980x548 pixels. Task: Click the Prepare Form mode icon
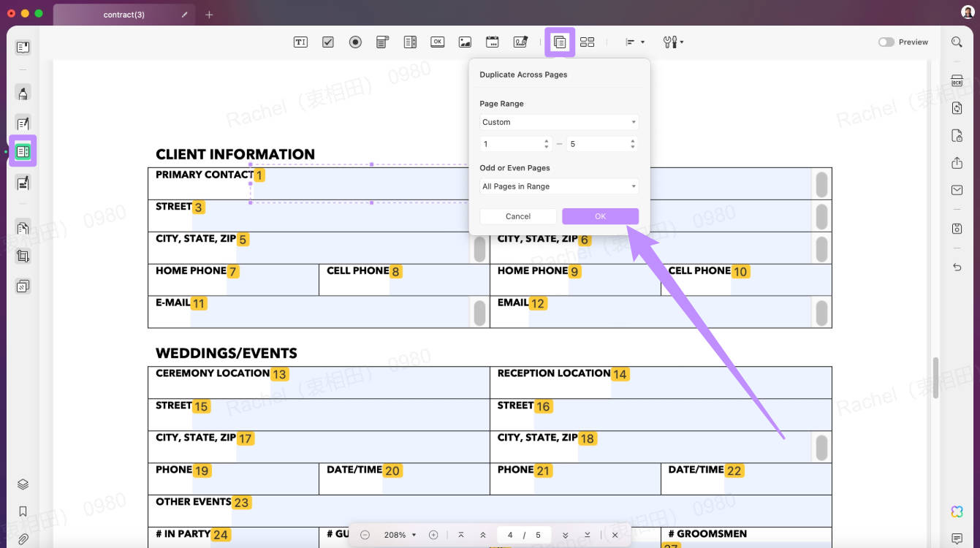point(23,151)
